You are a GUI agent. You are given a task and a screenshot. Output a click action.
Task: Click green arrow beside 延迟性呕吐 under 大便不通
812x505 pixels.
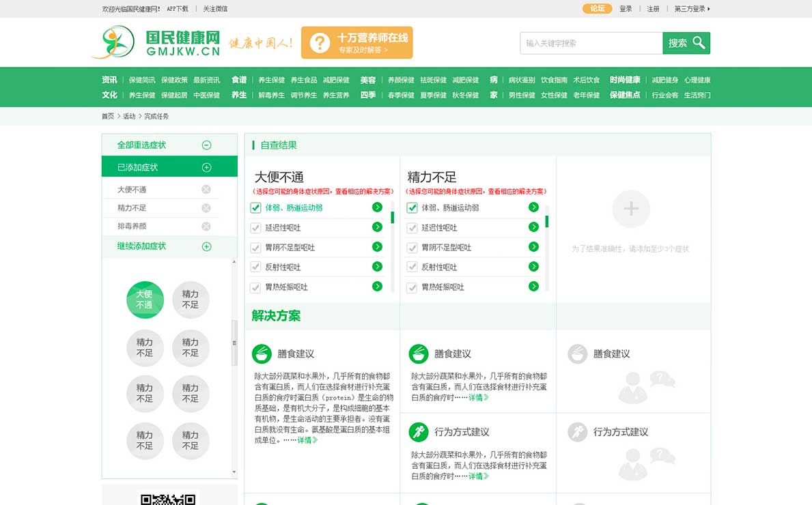(x=377, y=227)
